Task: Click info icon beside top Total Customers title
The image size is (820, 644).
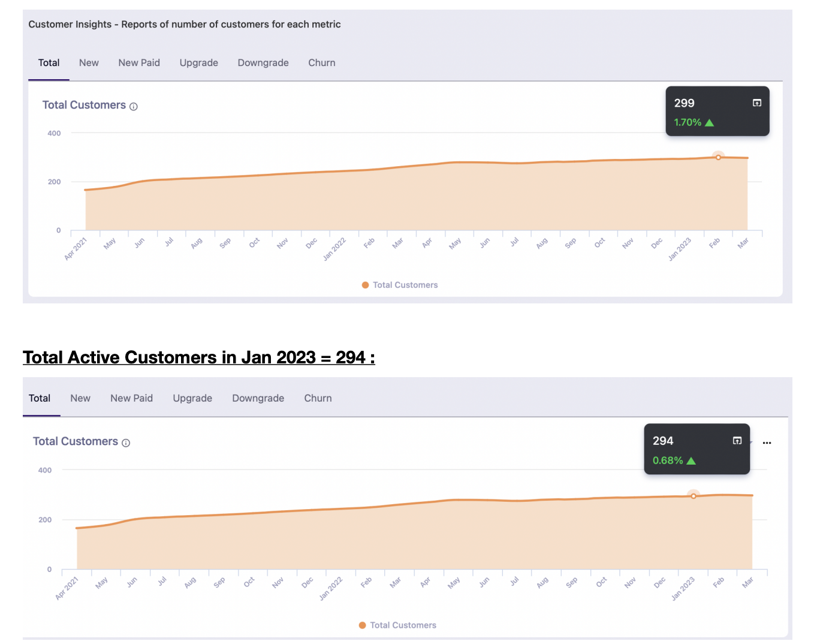Action: coord(134,107)
